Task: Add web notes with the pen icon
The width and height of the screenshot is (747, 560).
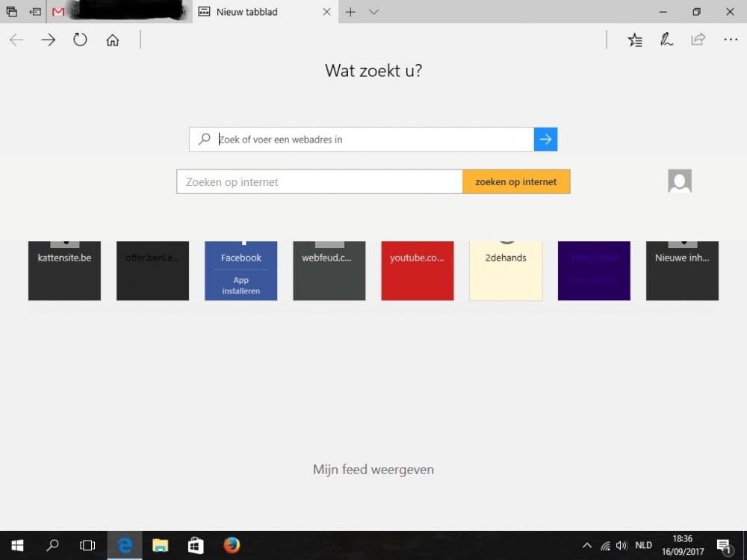Action: (x=666, y=40)
